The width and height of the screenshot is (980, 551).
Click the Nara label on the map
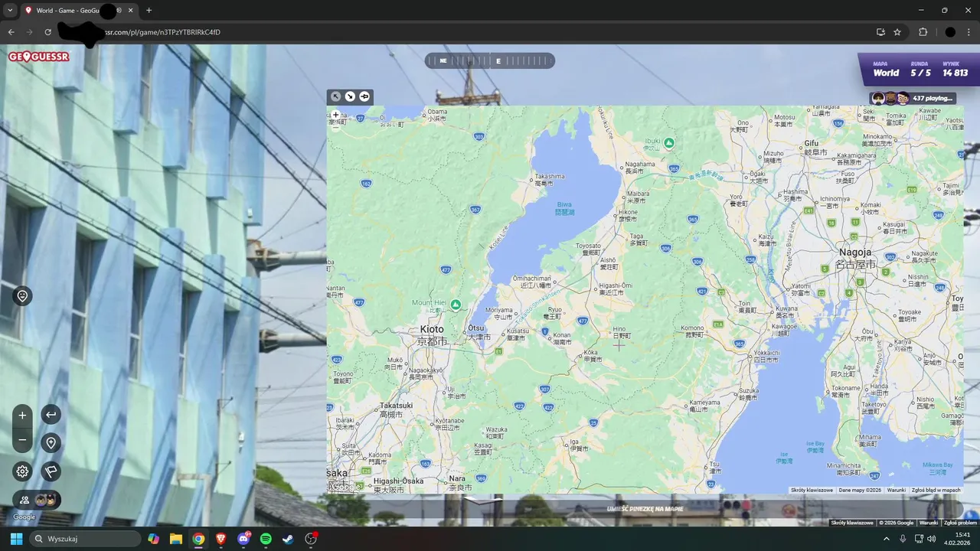pyautogui.click(x=457, y=478)
